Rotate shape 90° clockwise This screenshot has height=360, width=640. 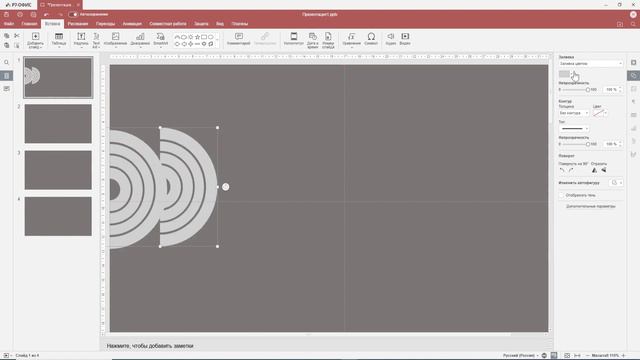[571, 170]
